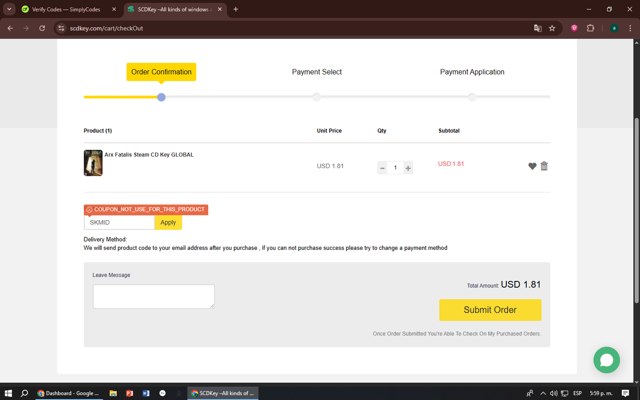Open the volume control in tray
Screen dimensions: 640x400
point(553,393)
